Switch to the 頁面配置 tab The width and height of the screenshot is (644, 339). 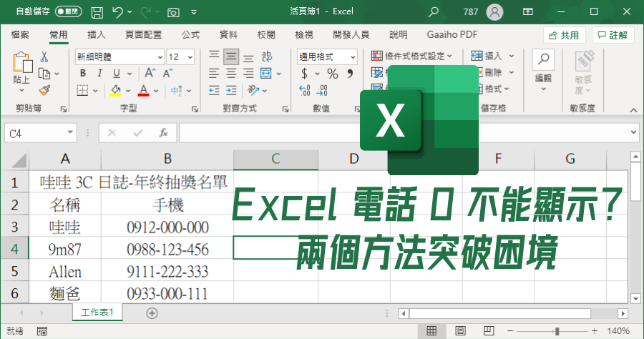point(143,35)
